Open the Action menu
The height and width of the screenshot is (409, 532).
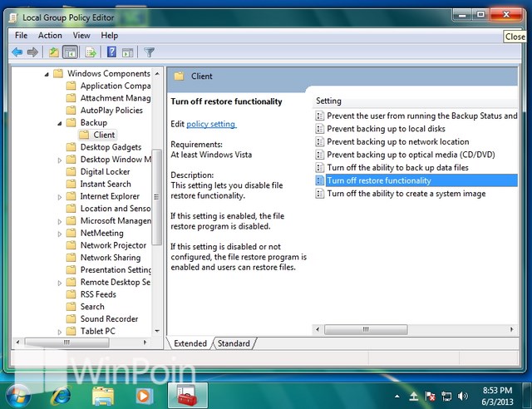click(x=50, y=35)
